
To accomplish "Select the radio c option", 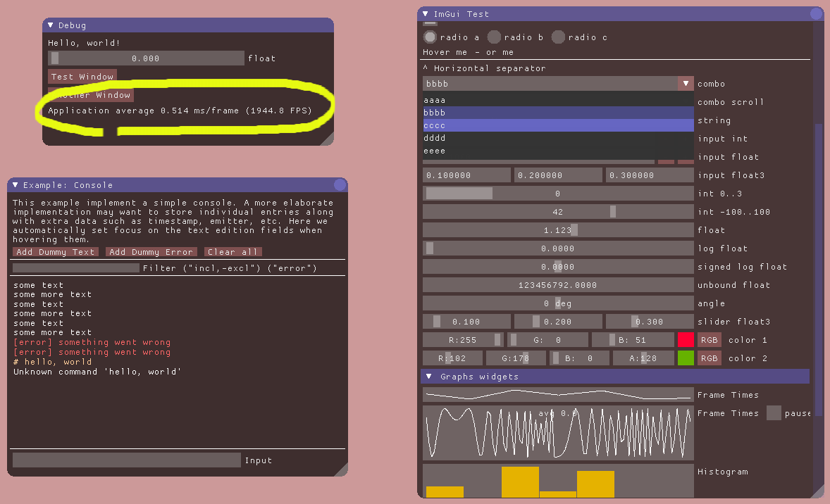I will [558, 37].
